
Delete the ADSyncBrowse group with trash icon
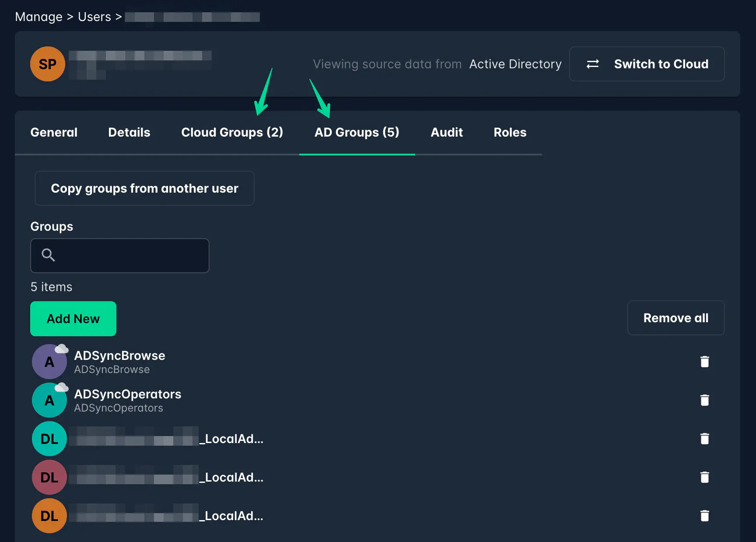point(704,362)
